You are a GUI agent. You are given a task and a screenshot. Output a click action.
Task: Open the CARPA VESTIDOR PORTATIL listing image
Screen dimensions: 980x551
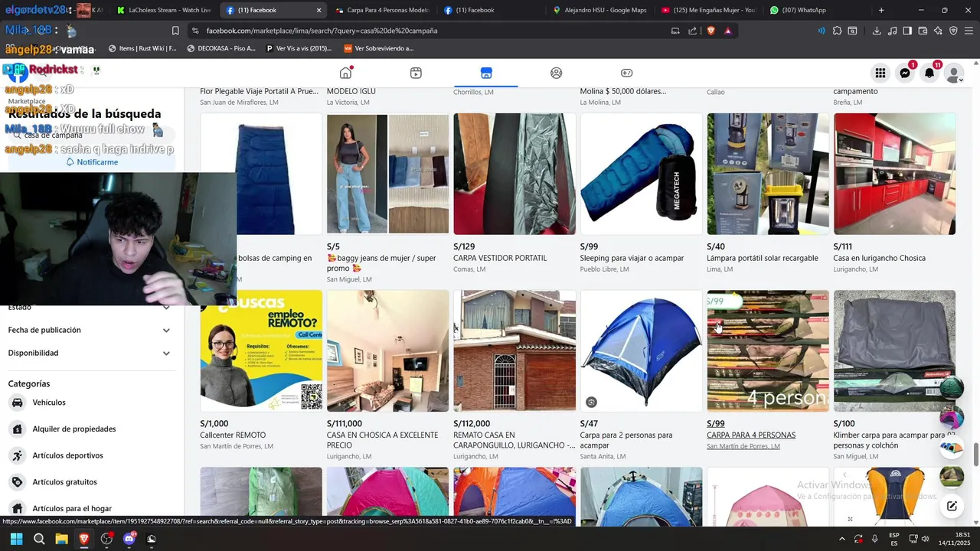pos(514,174)
